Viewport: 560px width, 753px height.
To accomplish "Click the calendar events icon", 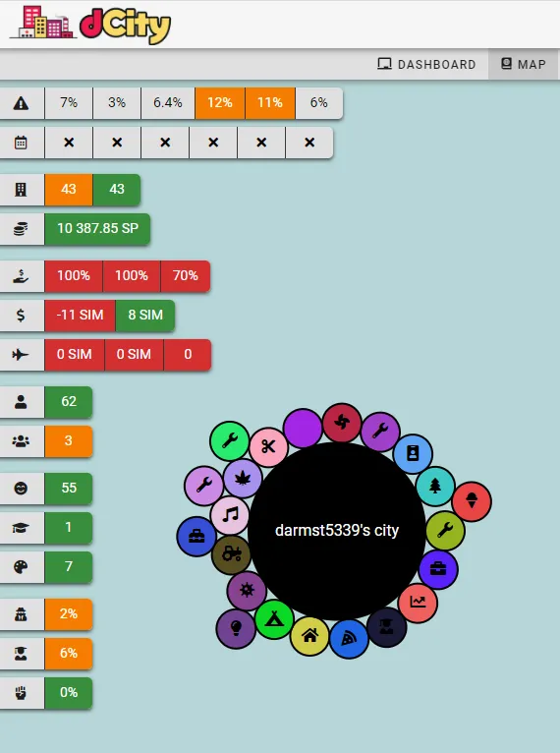I will point(21,143).
